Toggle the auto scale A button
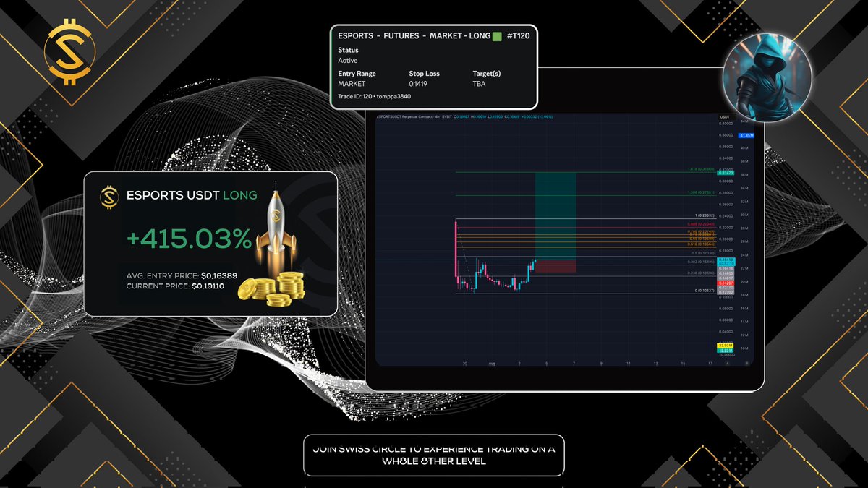This screenshot has height=488, width=868. point(727,364)
